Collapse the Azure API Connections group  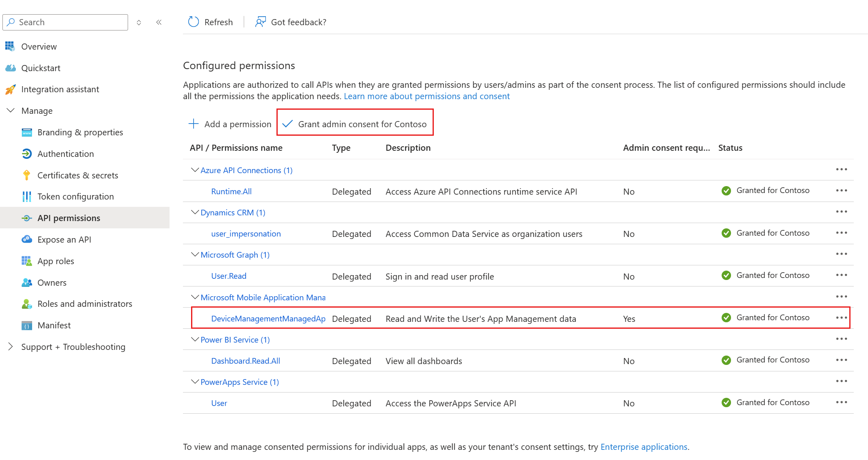[x=195, y=170]
